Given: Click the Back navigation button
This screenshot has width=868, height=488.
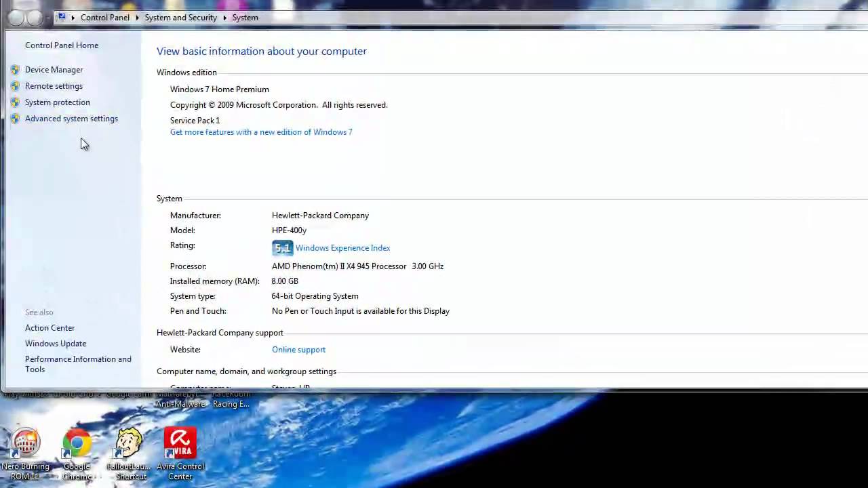Looking at the screenshot, I should click(x=16, y=18).
